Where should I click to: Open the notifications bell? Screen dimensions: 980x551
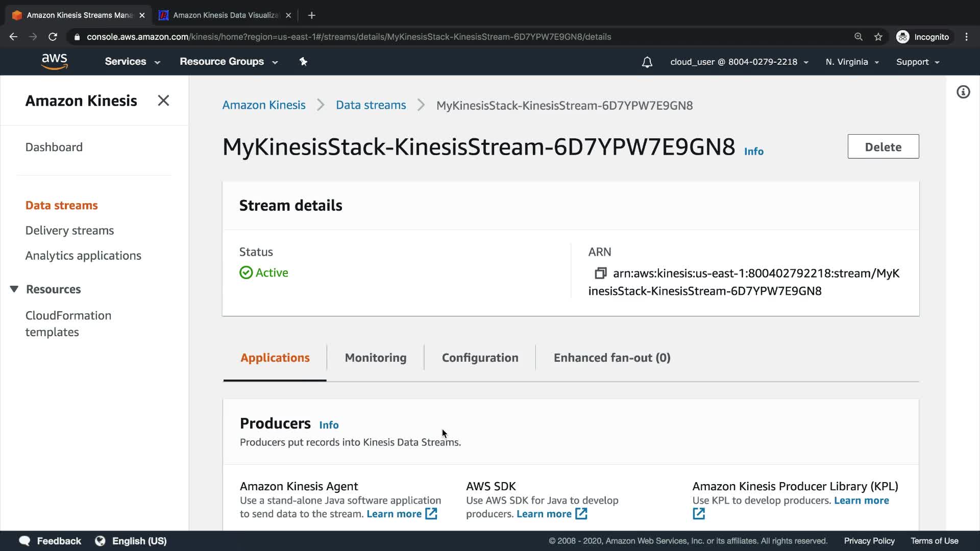647,62
